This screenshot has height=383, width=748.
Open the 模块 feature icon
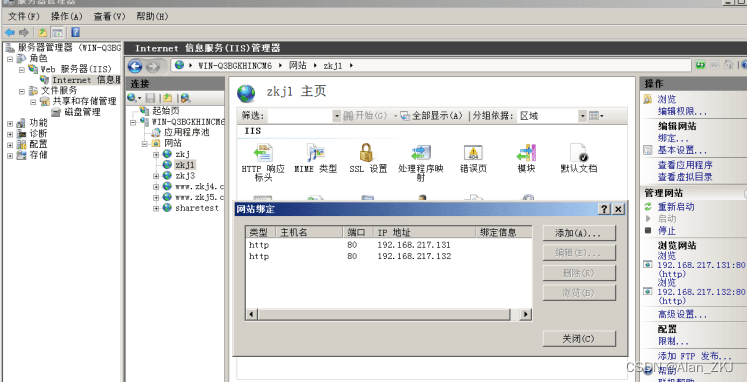tap(526, 153)
